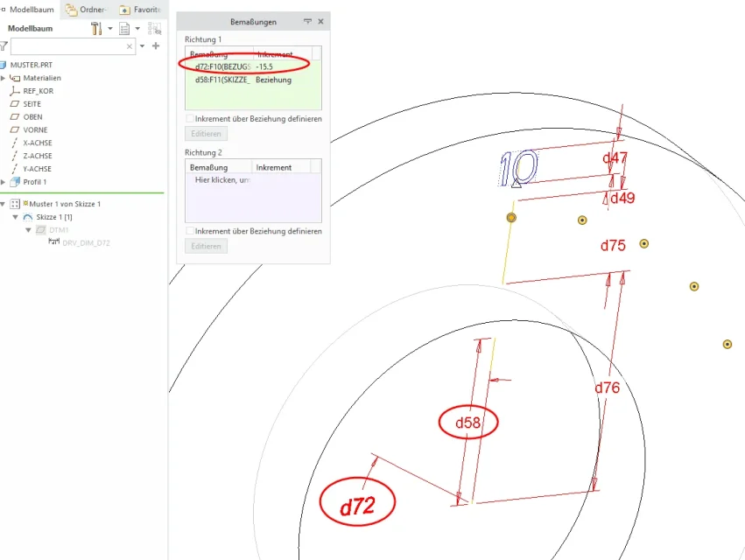Open the model tree settings hammer tool
Image resolution: width=745 pixels, height=560 pixels.
point(96,29)
